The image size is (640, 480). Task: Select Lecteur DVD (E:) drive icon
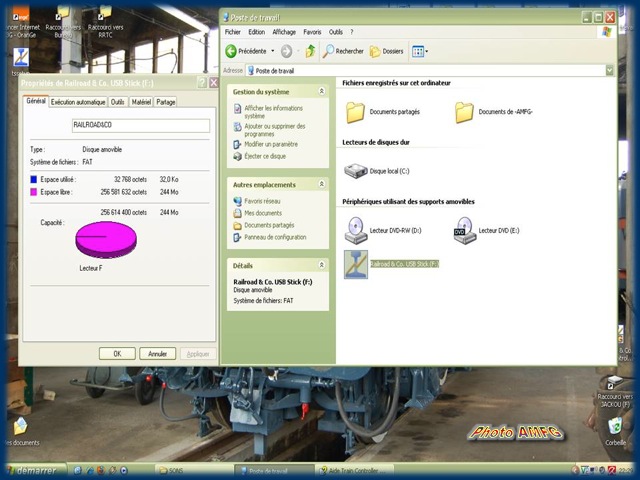coord(465,230)
